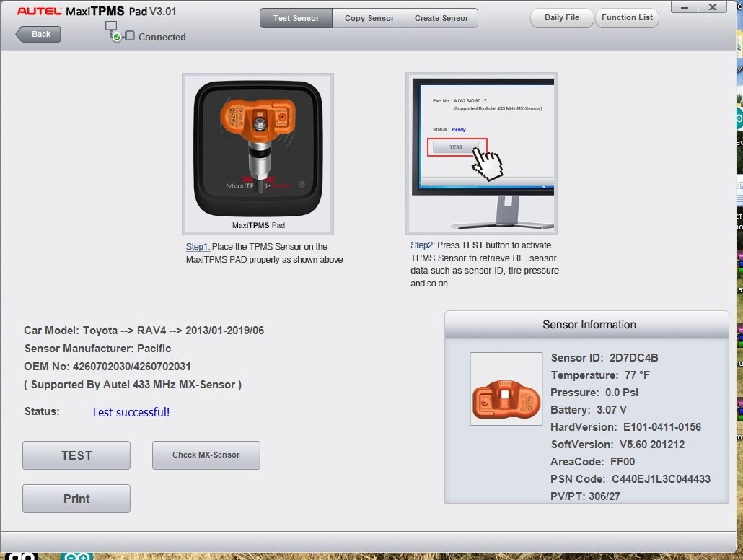Open the Function List
Screen dimensions: 743x560
point(627,17)
